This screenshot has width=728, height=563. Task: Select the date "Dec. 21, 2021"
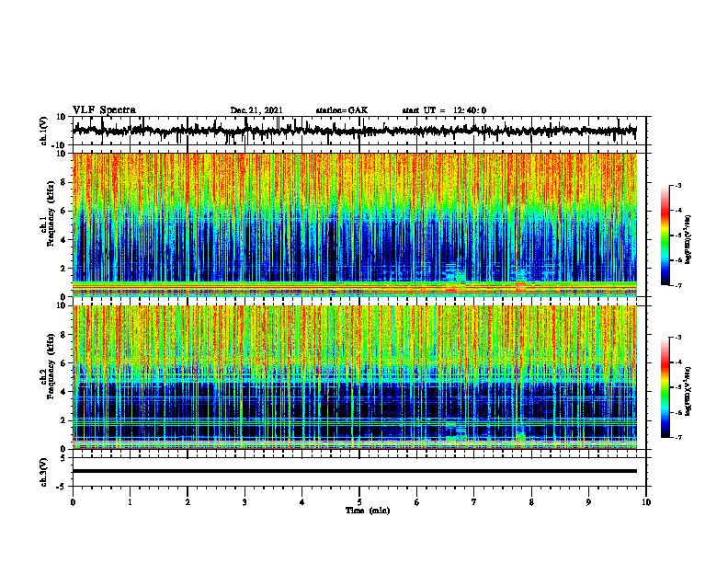[256, 110]
